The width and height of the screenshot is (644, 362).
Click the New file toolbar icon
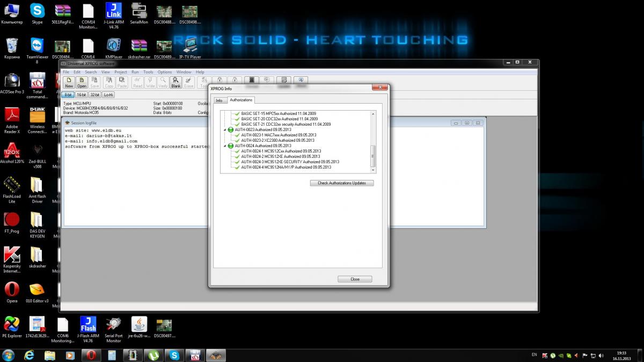tap(69, 83)
